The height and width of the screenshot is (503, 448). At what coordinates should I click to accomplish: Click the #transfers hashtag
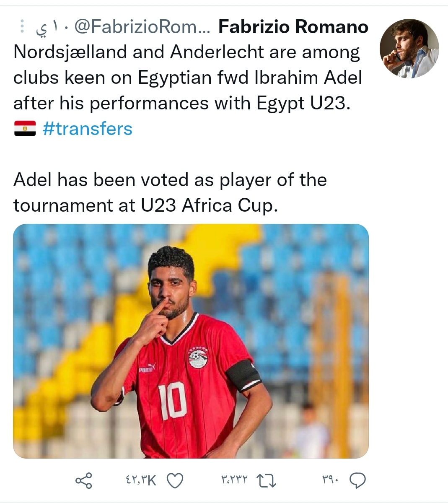point(88,129)
